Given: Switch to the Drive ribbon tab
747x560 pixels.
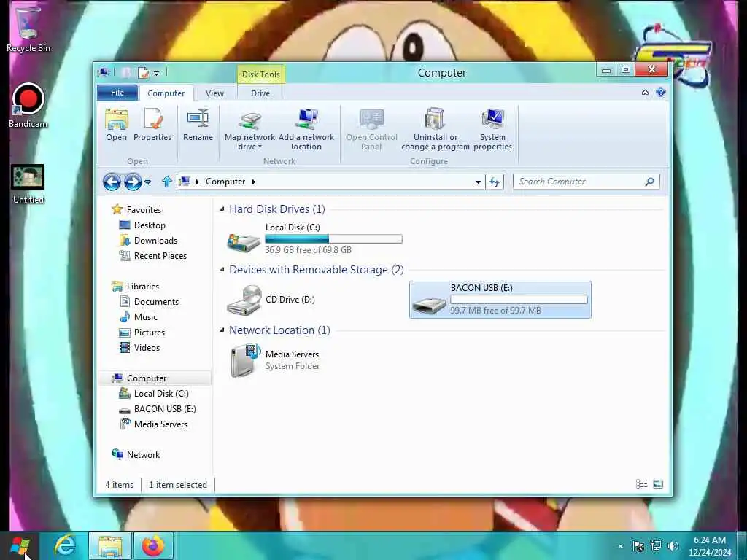Looking at the screenshot, I should click(260, 93).
